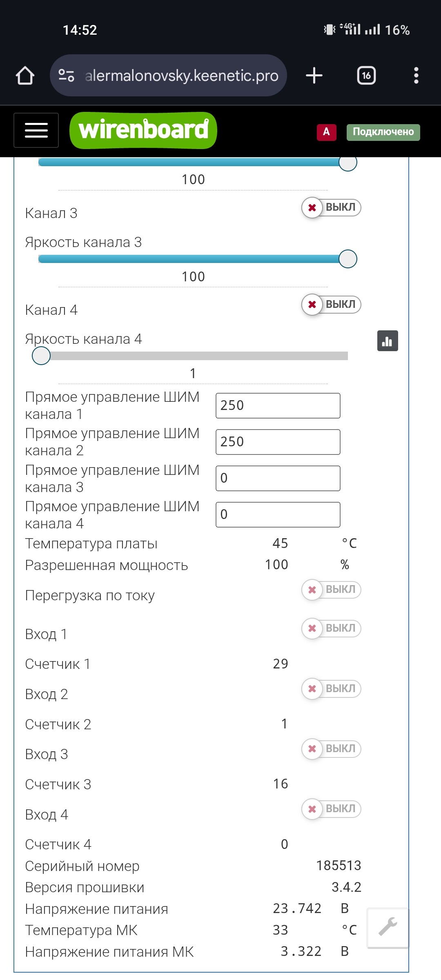
Task: Click the wrench settings button
Action: [388, 928]
